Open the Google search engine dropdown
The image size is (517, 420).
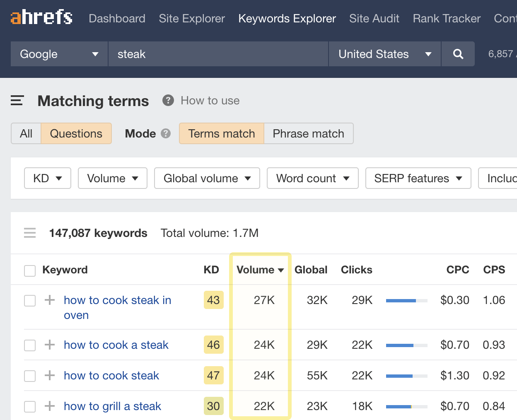coord(59,54)
